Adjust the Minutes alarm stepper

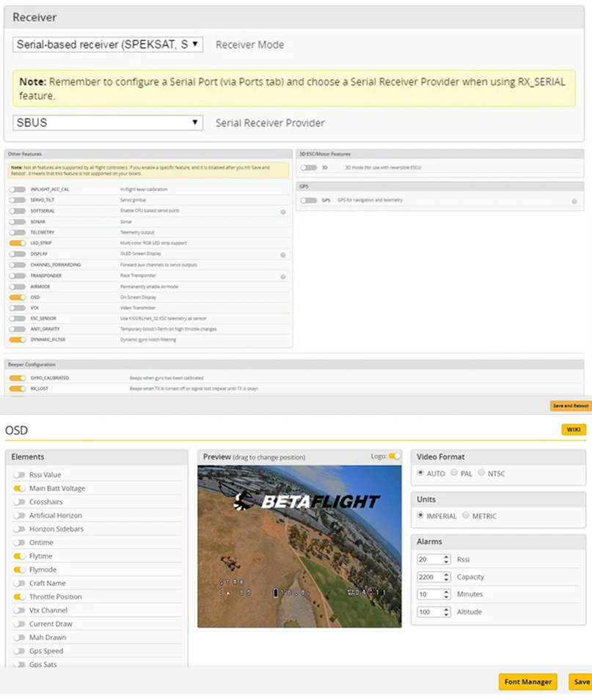pos(446,594)
